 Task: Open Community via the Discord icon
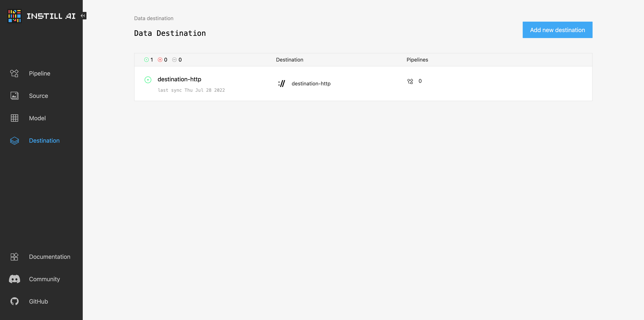pyautogui.click(x=14, y=279)
